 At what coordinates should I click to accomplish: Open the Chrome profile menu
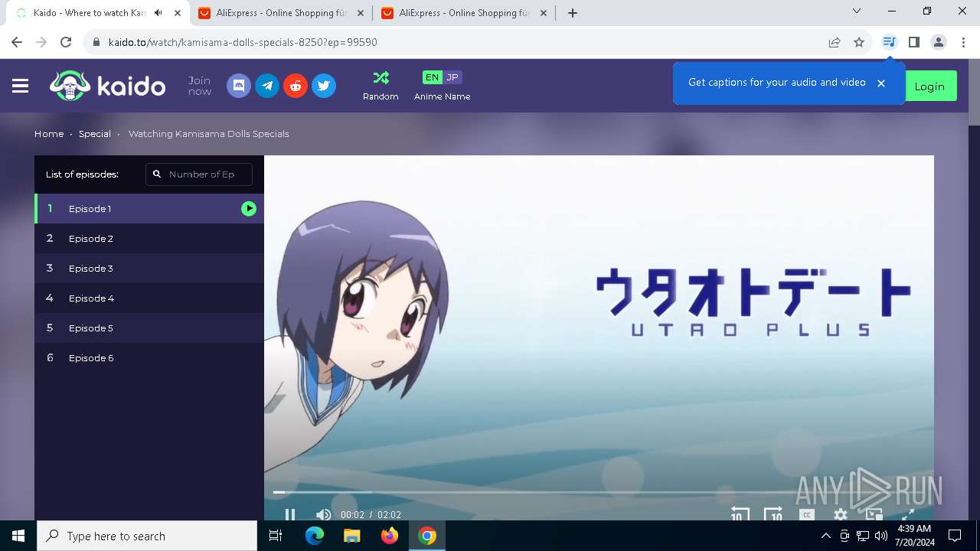coord(939,42)
